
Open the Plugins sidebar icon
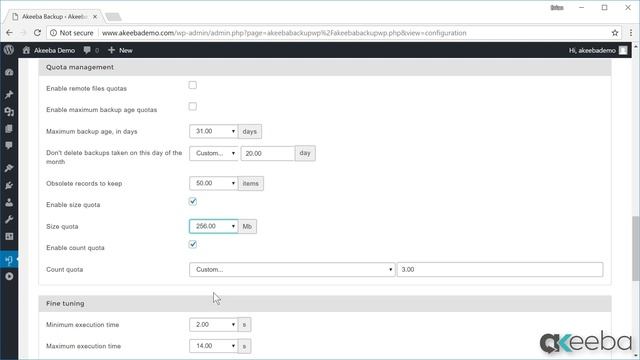click(x=9, y=185)
